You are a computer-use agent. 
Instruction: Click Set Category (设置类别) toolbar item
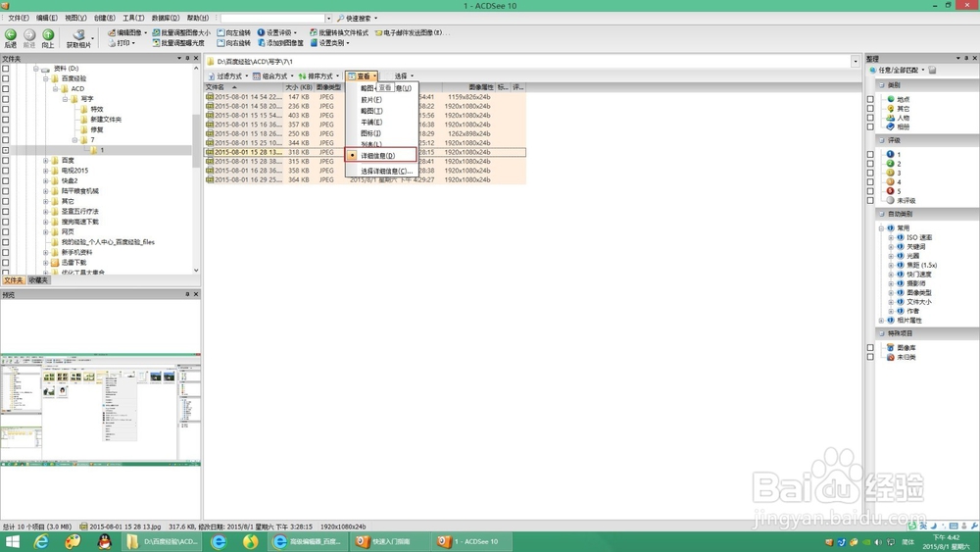(330, 43)
